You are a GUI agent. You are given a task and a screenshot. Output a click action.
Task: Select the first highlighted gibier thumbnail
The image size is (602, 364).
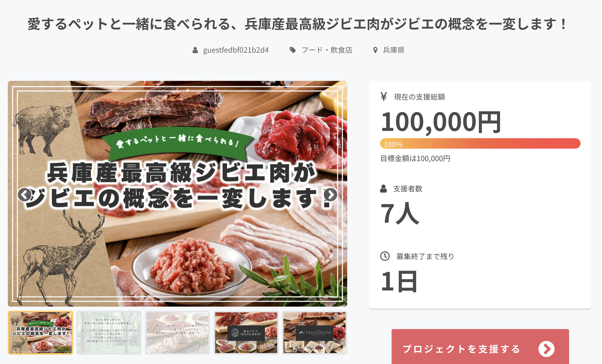pyautogui.click(x=40, y=333)
